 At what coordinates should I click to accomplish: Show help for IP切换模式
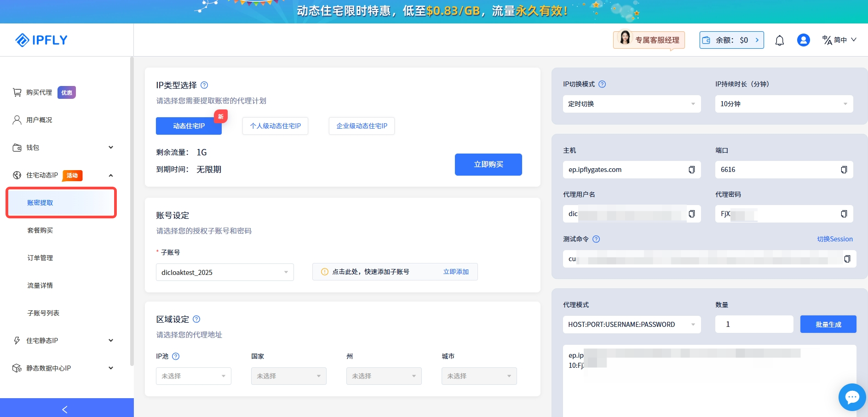click(602, 84)
